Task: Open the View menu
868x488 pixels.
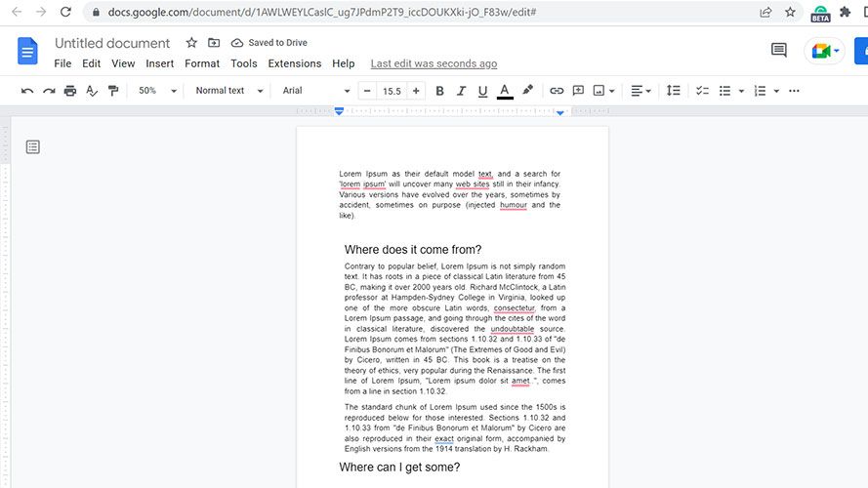Action: 123,63
